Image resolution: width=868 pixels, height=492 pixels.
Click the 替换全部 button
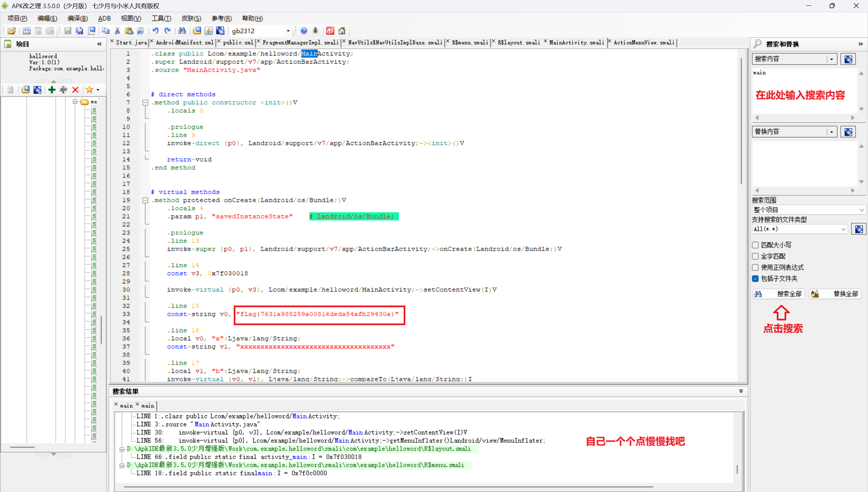coord(835,294)
